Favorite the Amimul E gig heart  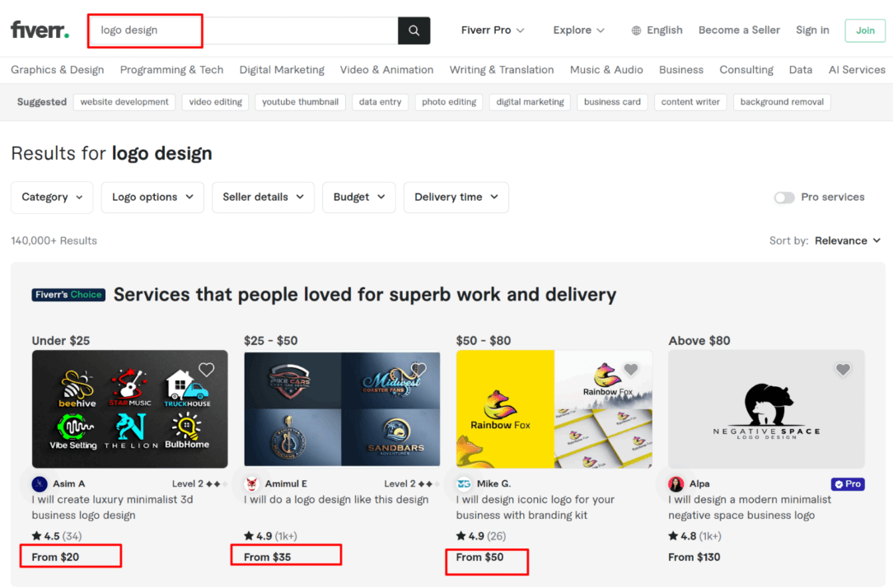418,370
